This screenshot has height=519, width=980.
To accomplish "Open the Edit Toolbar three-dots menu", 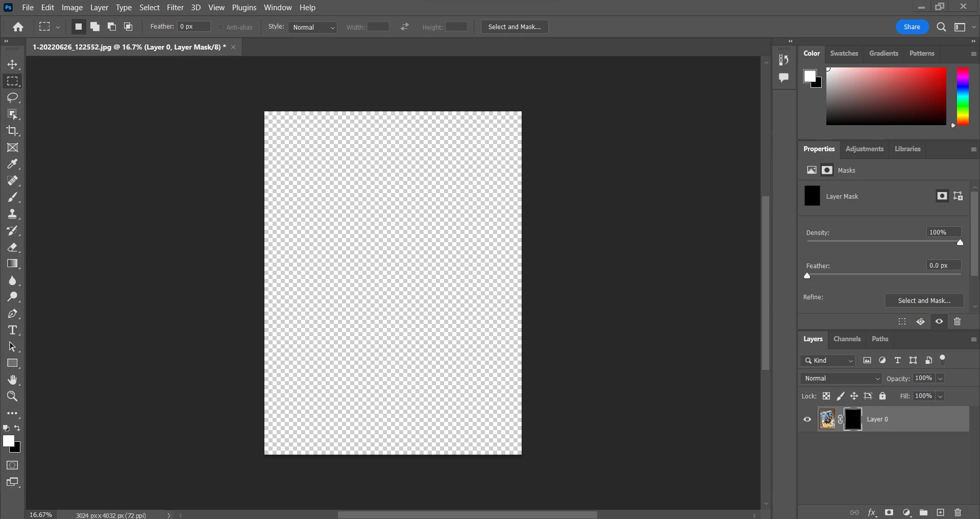I will tap(13, 413).
